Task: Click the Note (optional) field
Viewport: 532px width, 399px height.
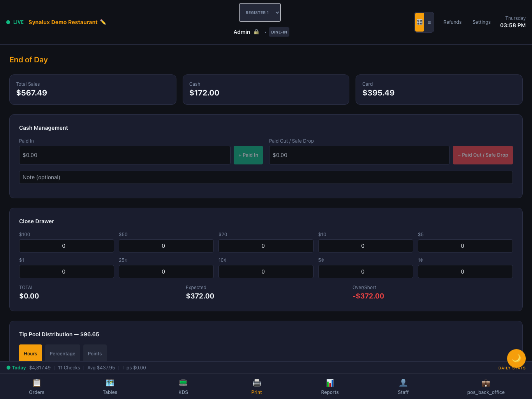Action: coord(266,177)
